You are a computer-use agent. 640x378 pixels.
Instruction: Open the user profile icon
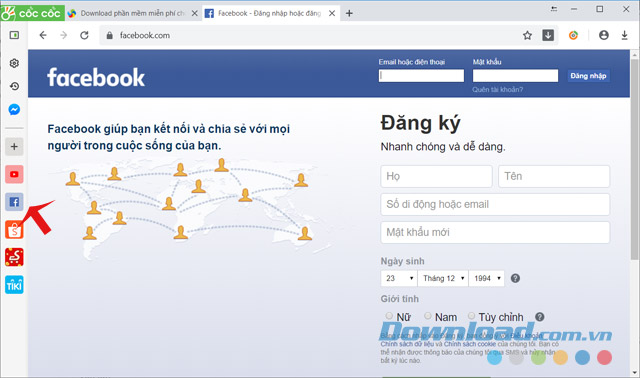604,36
